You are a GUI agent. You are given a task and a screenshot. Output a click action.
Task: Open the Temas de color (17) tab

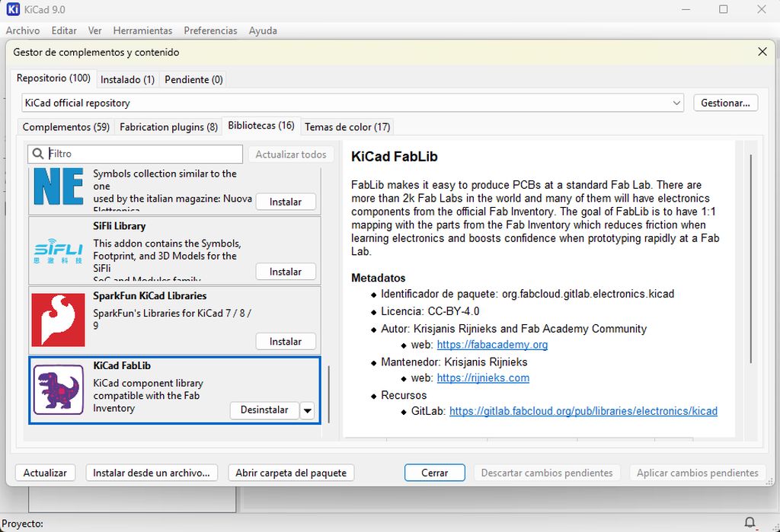point(347,127)
